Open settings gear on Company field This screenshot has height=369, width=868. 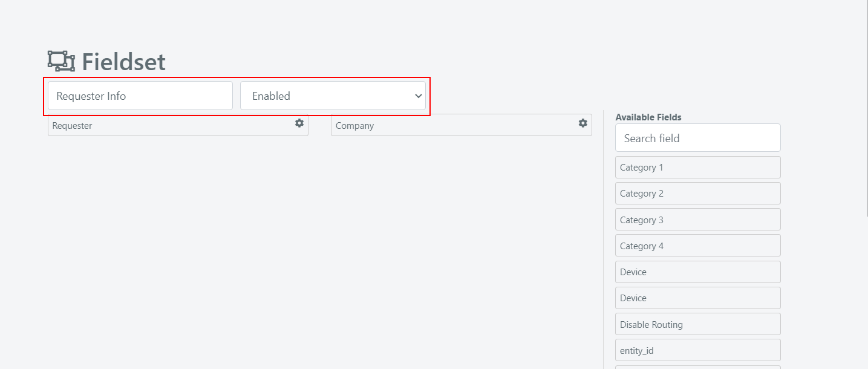click(x=583, y=123)
